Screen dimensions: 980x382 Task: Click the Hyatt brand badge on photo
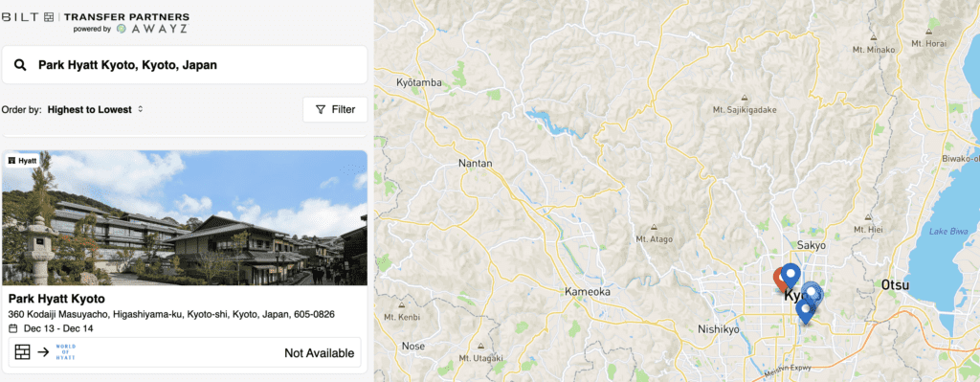point(23,161)
